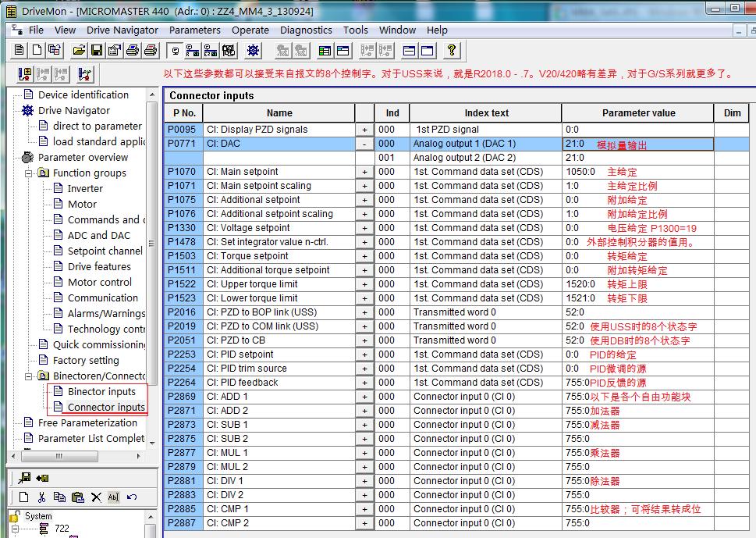Collapse the 722 node in System tree
Screen dimensions: 756x538
[15, 529]
